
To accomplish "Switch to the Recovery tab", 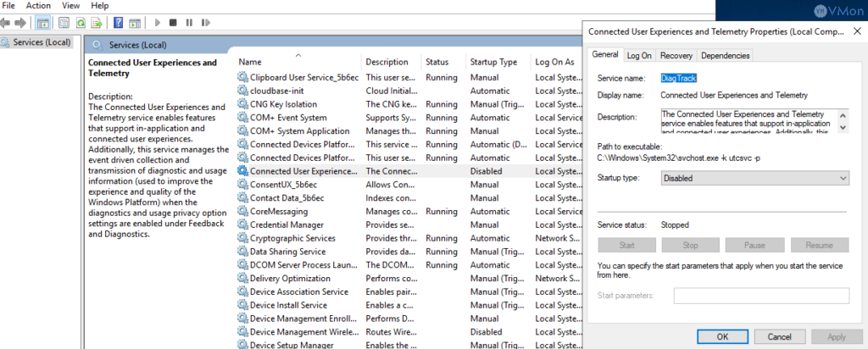I will (x=676, y=55).
